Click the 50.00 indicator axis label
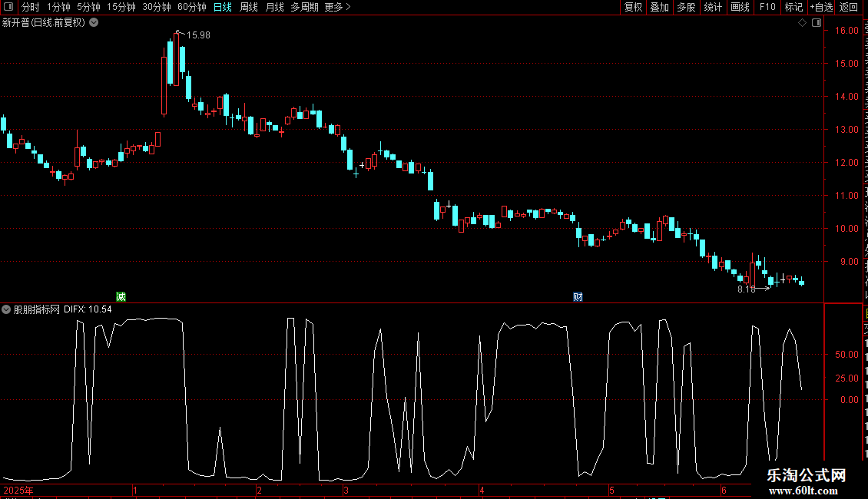Image resolution: width=868 pixels, height=499 pixels. pyautogui.click(x=847, y=355)
